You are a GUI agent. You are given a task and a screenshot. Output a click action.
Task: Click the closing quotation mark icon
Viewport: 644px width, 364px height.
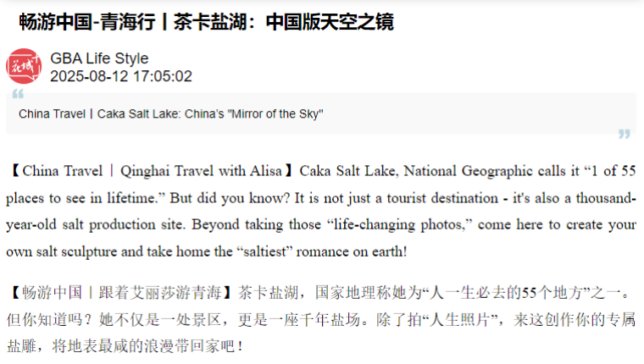point(625,134)
